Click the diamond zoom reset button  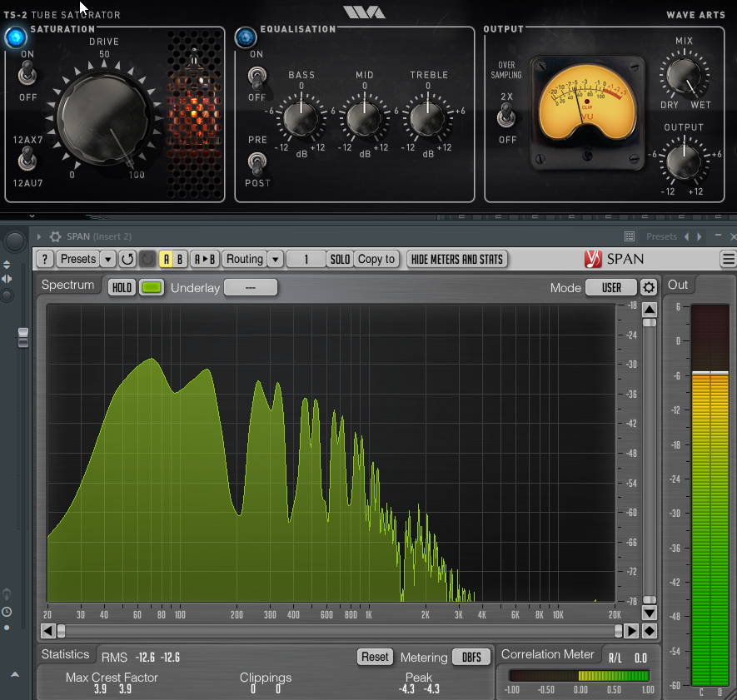click(649, 631)
